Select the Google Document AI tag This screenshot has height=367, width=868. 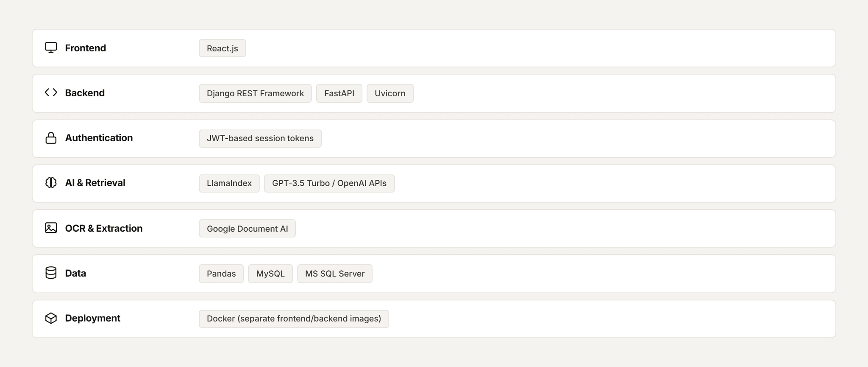coord(248,229)
